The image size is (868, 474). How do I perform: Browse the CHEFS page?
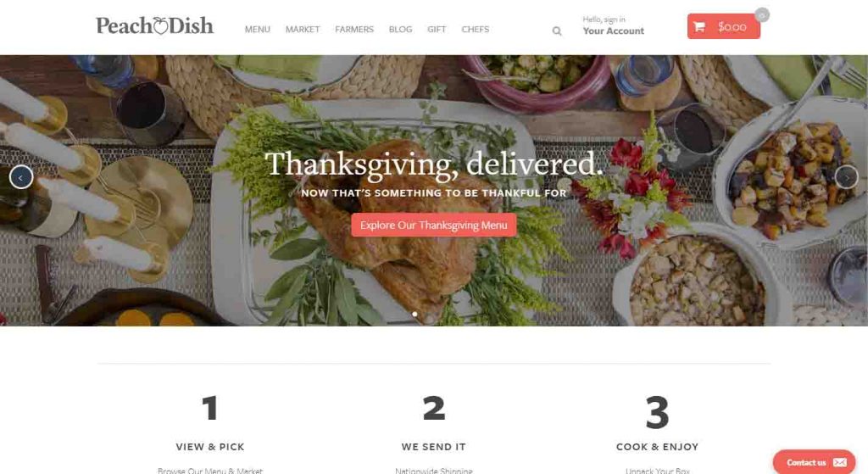(476, 30)
